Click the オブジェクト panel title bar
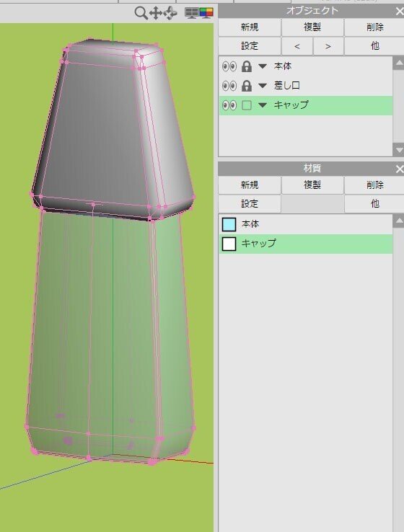404x532 pixels. (x=311, y=12)
